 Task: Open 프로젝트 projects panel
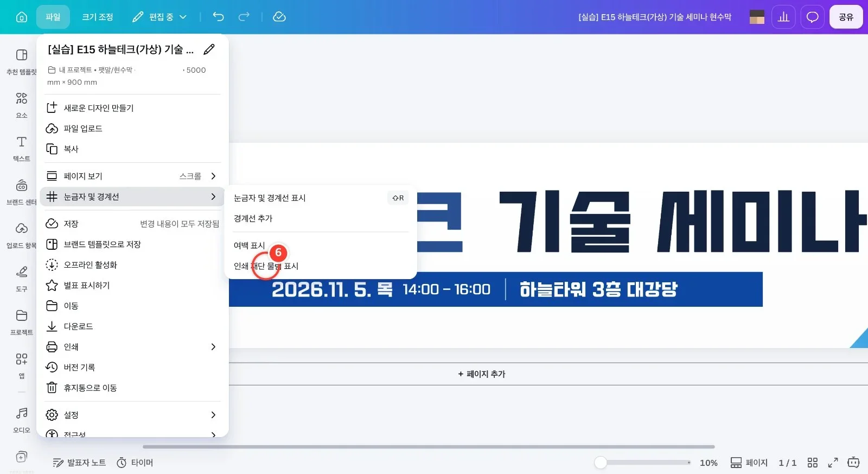tap(22, 322)
